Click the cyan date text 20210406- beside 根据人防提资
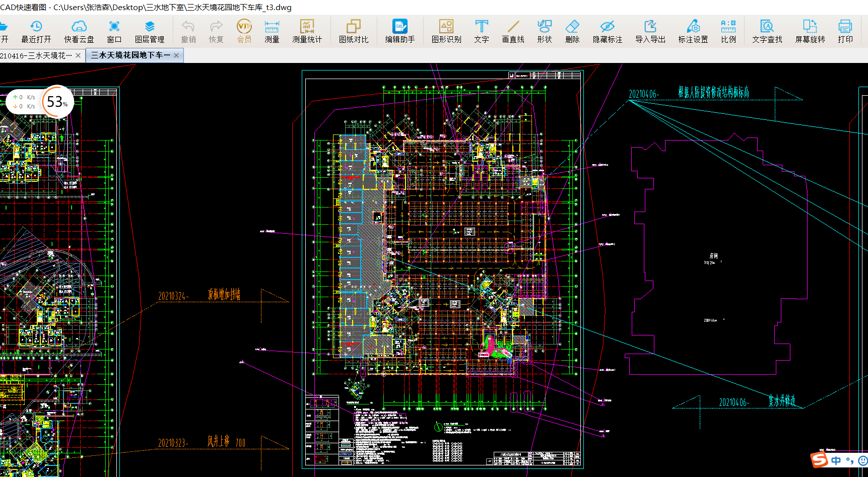The width and height of the screenshot is (868, 477). coord(644,94)
